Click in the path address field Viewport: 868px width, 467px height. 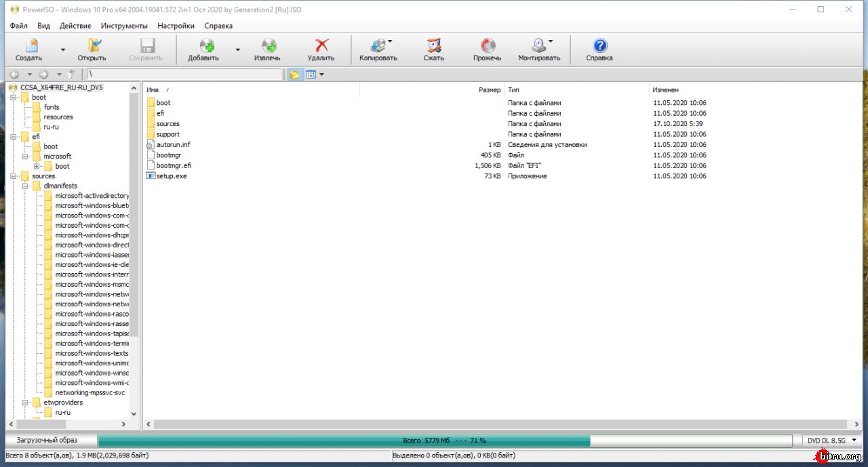coord(184,75)
